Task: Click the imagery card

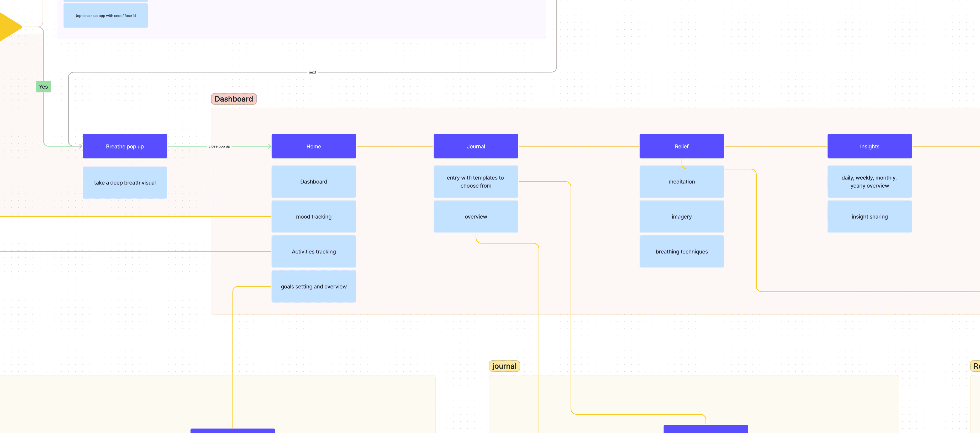Action: tap(681, 217)
